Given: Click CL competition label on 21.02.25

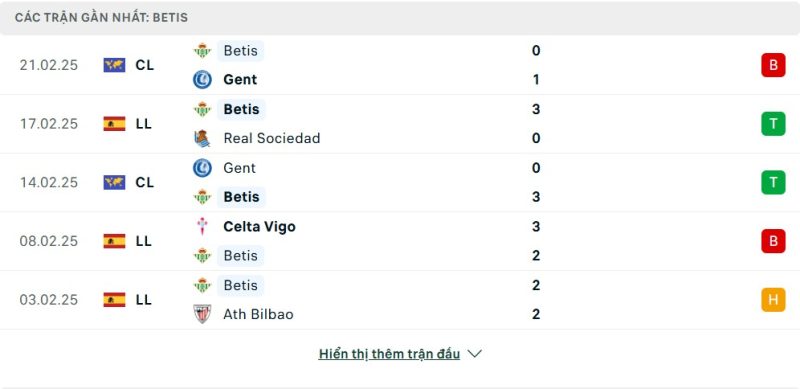Looking at the screenshot, I should point(144,65).
